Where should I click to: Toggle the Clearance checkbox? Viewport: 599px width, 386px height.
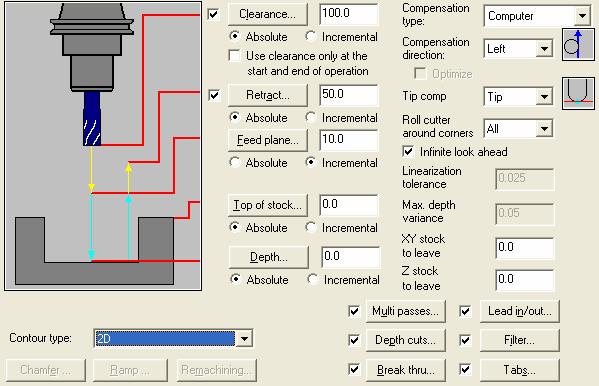[213, 15]
